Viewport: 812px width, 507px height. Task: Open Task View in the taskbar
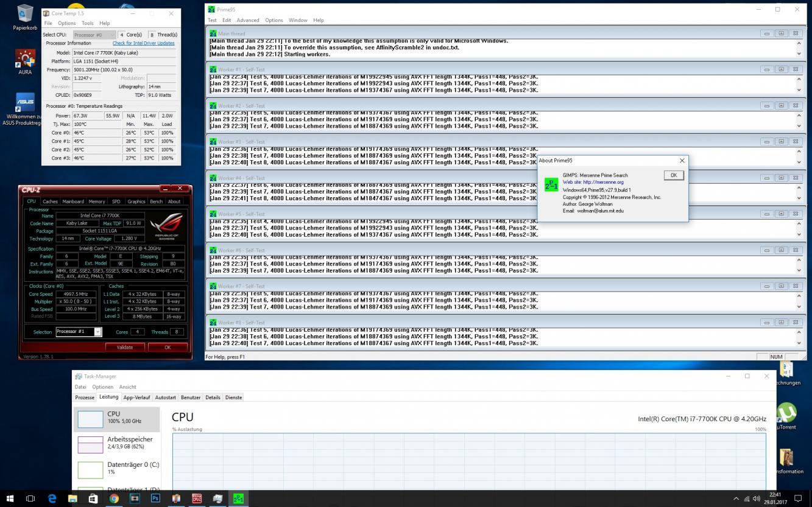[x=30, y=498]
